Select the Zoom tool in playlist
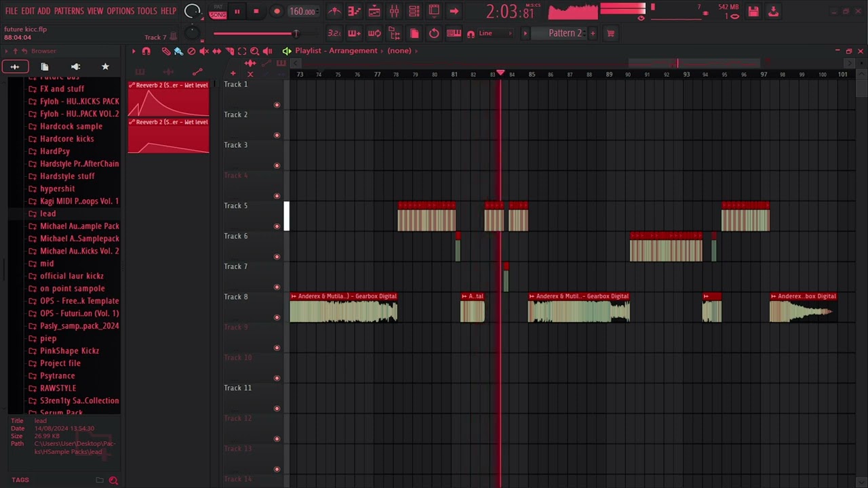Viewport: 868px width, 488px height. [254, 51]
